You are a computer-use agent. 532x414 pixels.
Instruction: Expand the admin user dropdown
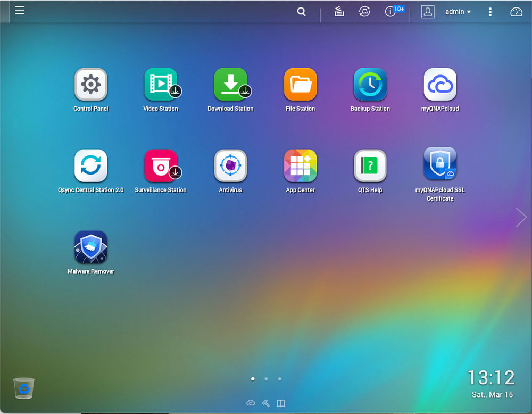458,12
